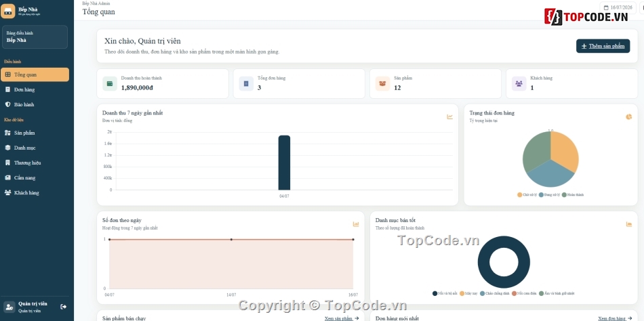
Task: Click the Bảng điều hành Bếp Nhà card
Action: 35,37
